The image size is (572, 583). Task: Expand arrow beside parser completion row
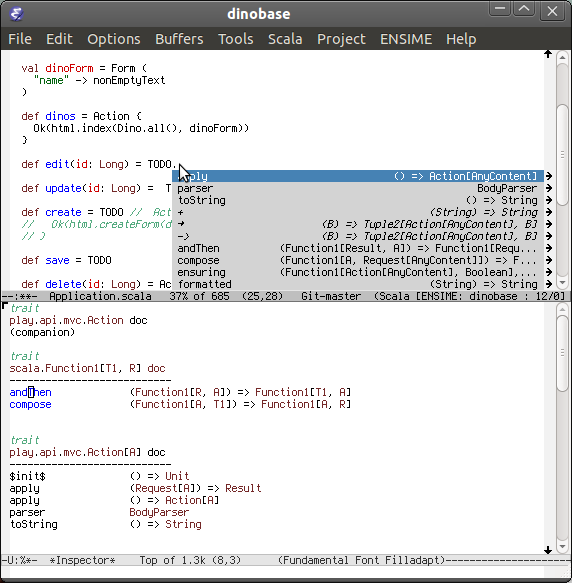click(x=549, y=188)
